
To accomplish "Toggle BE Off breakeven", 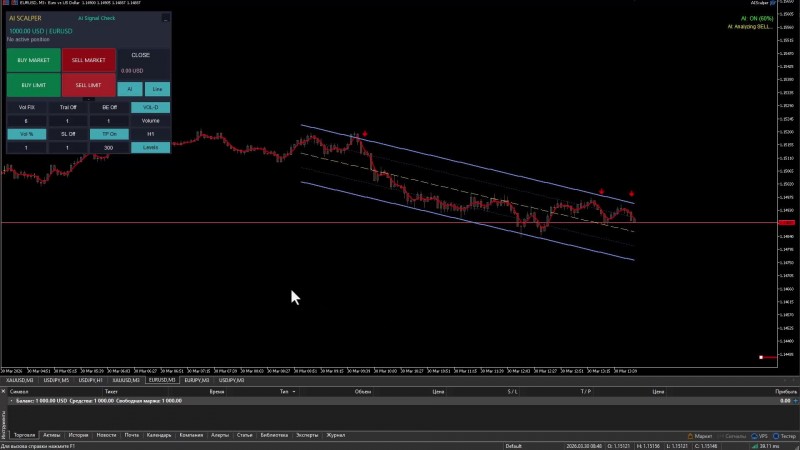I will [x=109, y=108].
